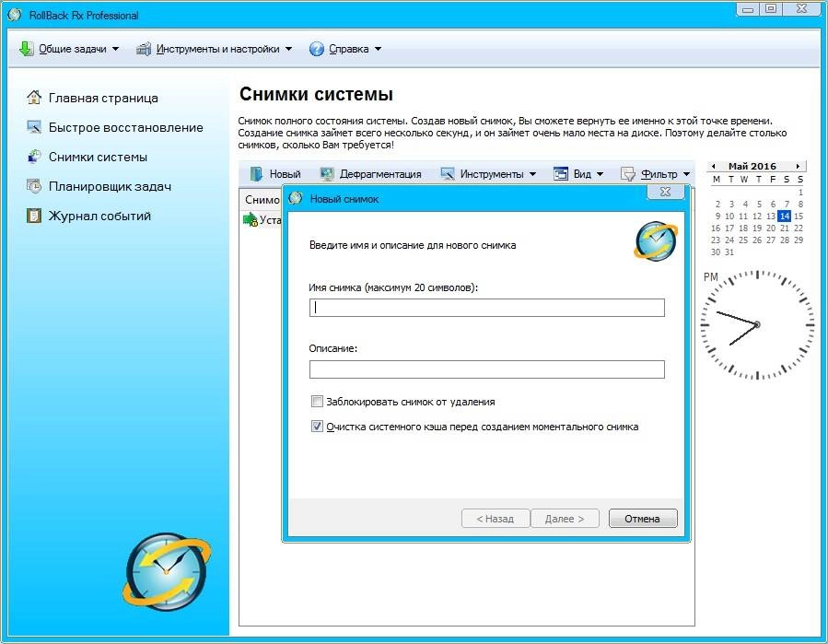Expand the Справка dropdown arrow
Viewport: 828px width, 644px height.
coord(379,49)
